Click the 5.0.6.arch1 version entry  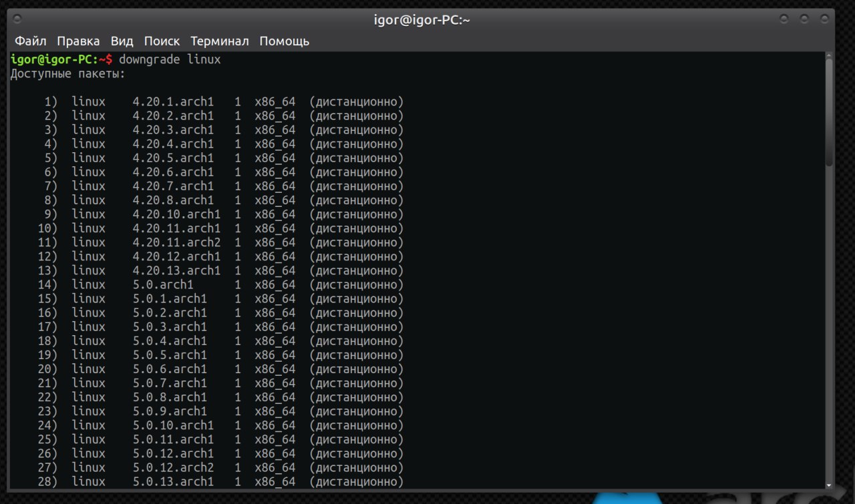[x=170, y=368]
